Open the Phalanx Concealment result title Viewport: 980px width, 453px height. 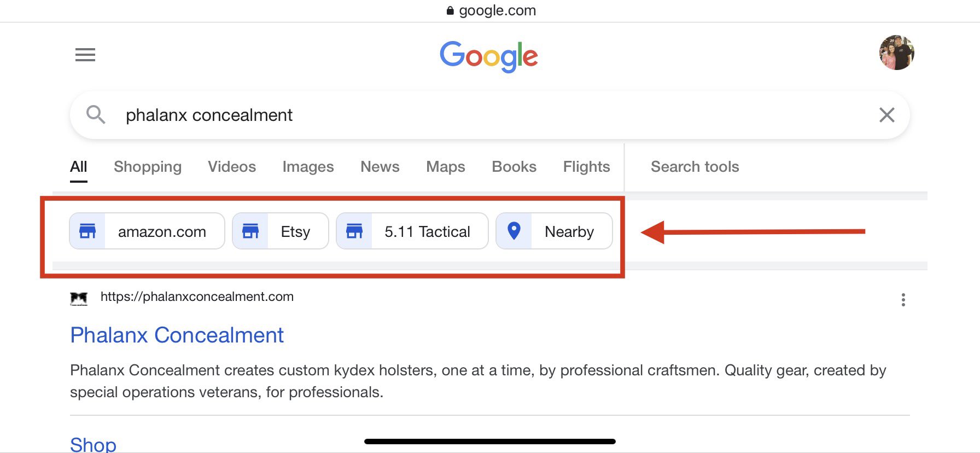(177, 335)
